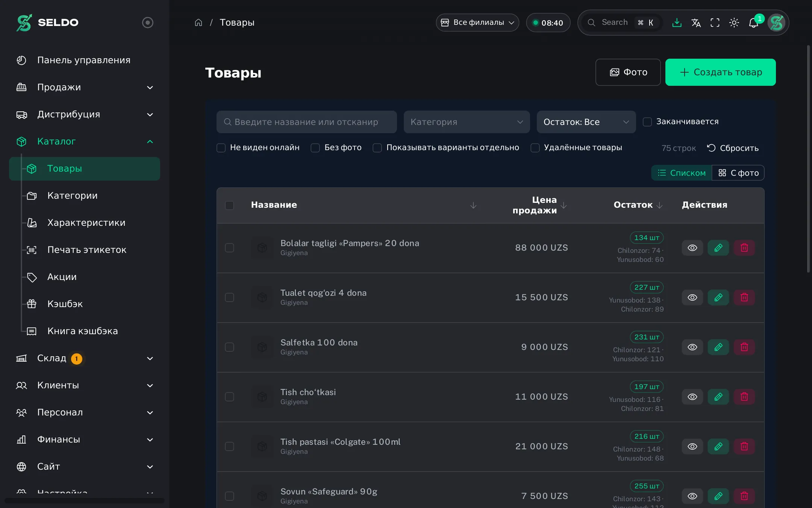Expand the Продажи menu section

pyautogui.click(x=85, y=87)
